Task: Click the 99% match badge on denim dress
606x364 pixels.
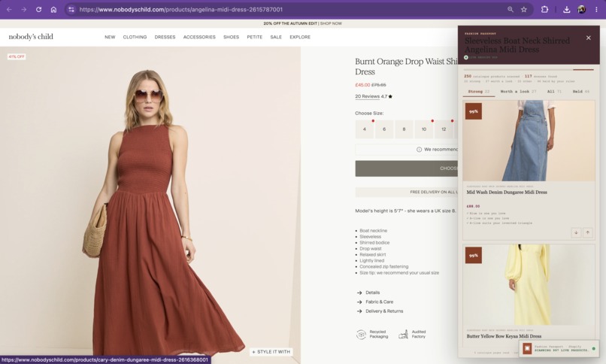Action: [474, 111]
